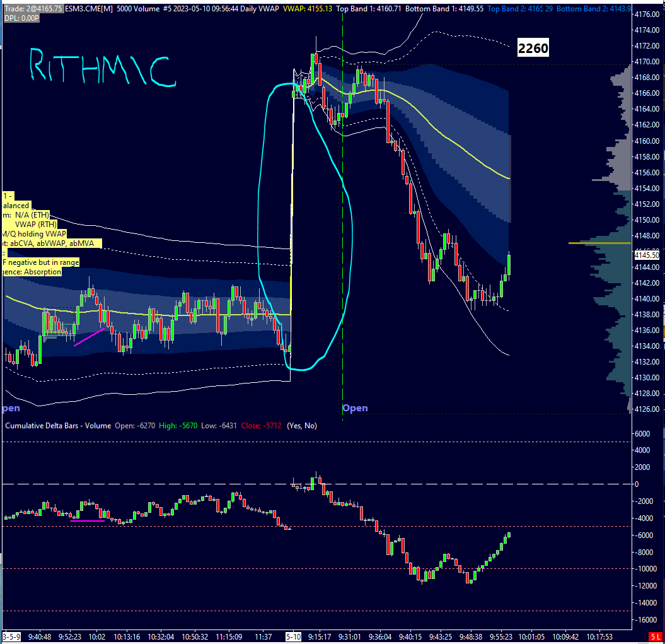Viewport: 665px width, 644px height.
Task: Click the 4160.00 price scale label
Action: coord(647,141)
